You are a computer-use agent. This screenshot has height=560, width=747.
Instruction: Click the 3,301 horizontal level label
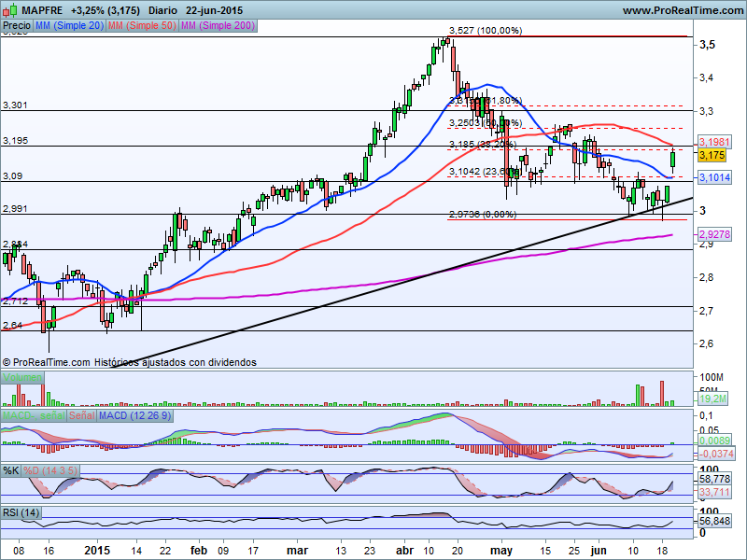click(x=15, y=105)
